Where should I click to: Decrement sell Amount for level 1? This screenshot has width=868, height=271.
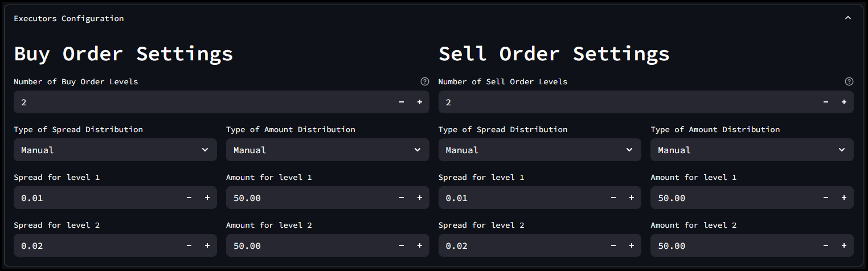pyautogui.click(x=826, y=198)
